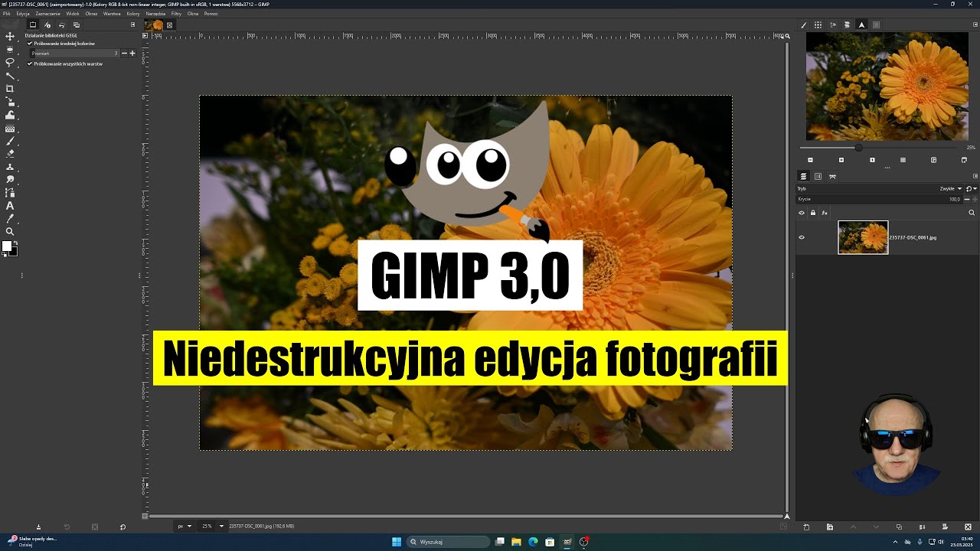
Task: Open the Warstwa menu
Action: click(112, 14)
